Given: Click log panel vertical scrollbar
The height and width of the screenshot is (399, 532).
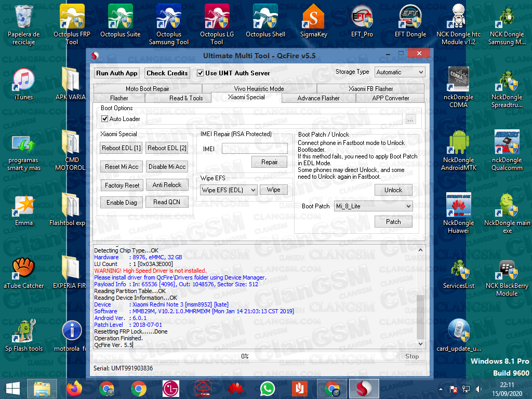Looking at the screenshot, I should point(420,297).
